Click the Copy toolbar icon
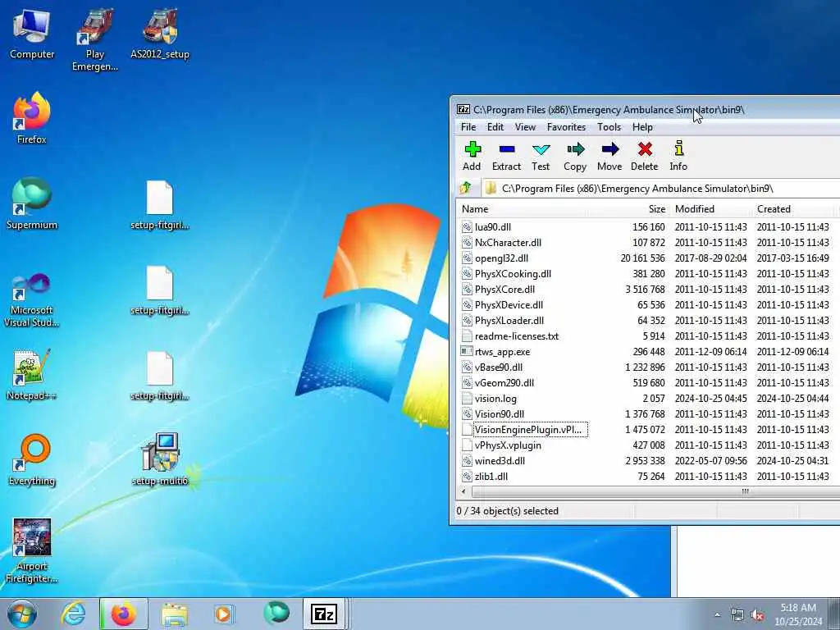Image resolution: width=840 pixels, height=630 pixels. coord(575,156)
